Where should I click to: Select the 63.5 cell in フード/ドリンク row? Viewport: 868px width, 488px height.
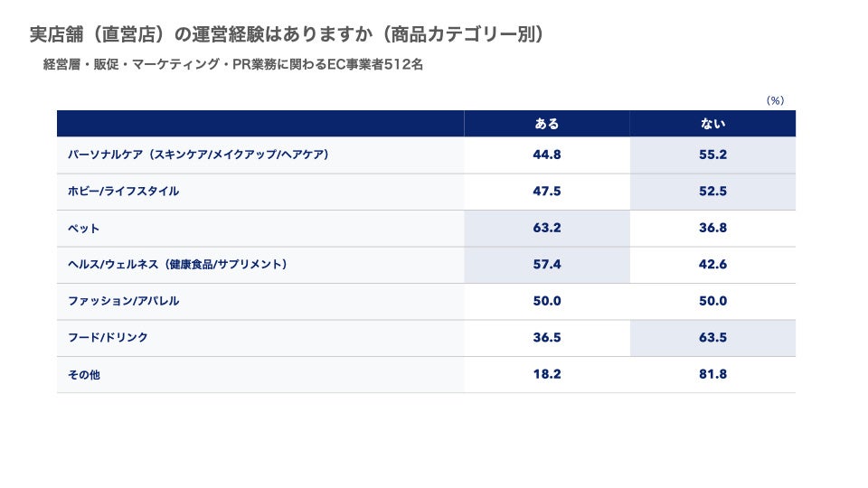712,337
